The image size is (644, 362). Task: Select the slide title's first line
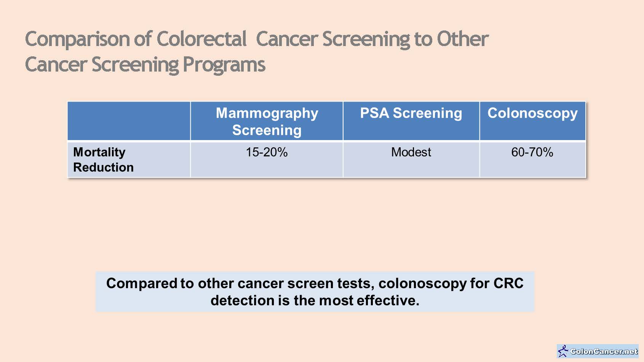[256, 39]
